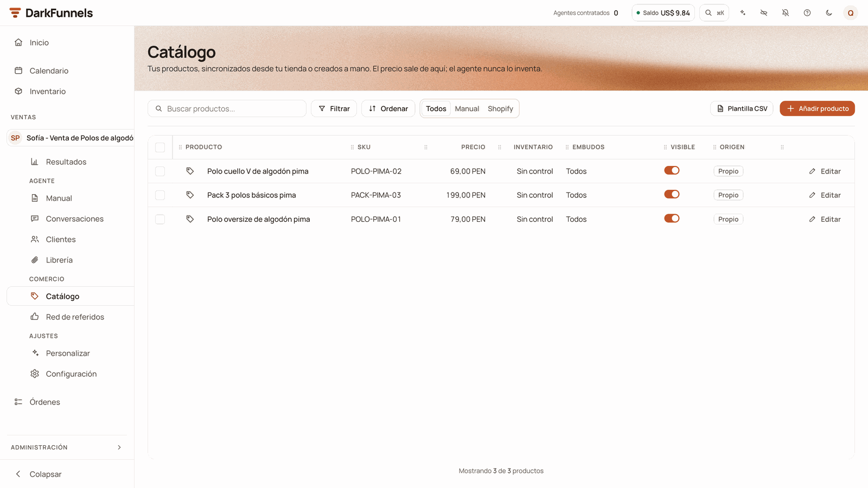Open Sofía - Venta de Polos agent selector
Image resolution: width=868 pixels, height=488 pixels.
[71, 138]
